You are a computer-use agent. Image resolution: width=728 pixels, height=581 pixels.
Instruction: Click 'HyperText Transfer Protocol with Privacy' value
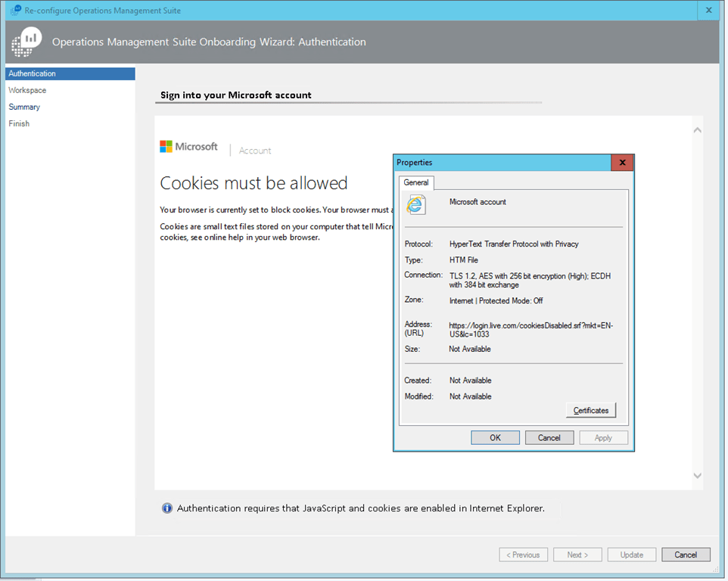514,244
